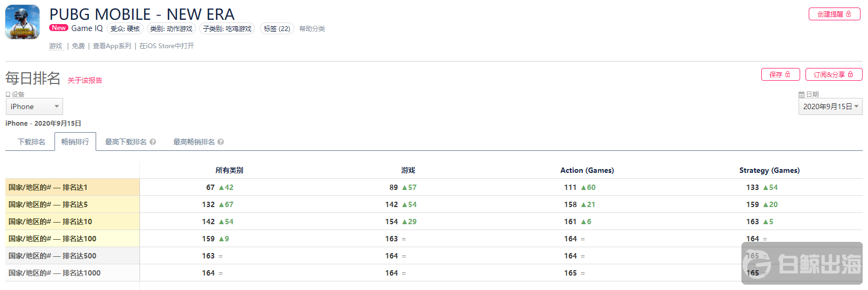Screen dimensions: 868x290
Task: Open the 2020年9月15日 date dropdown
Action: point(830,106)
